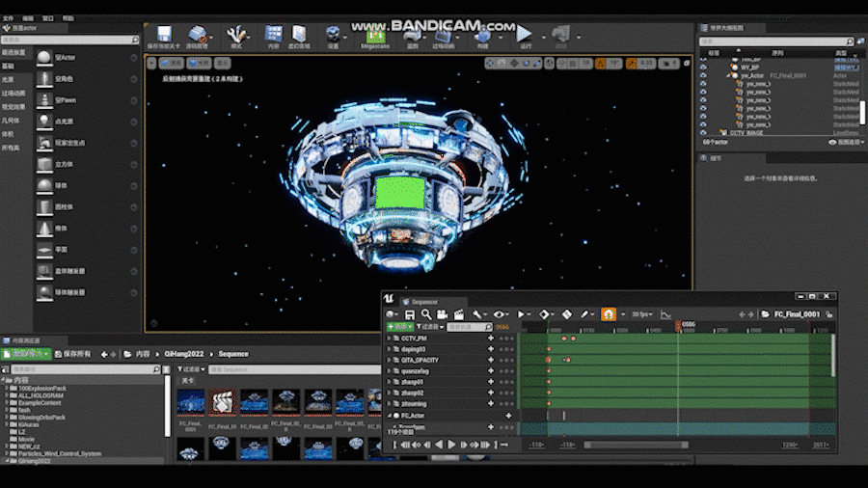This screenshot has width=868, height=488.
Task: Click the Build toolbar icon
Action: pos(483,36)
